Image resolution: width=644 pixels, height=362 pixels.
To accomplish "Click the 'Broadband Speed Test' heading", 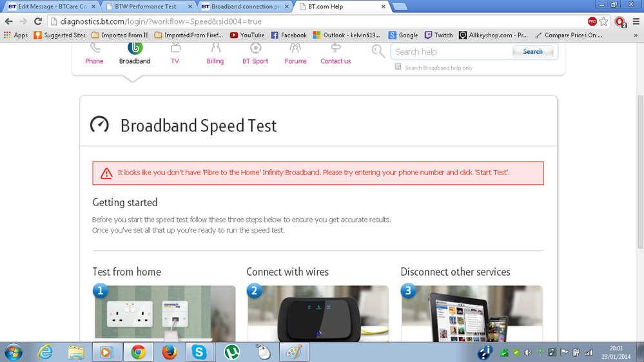I will [199, 126].
